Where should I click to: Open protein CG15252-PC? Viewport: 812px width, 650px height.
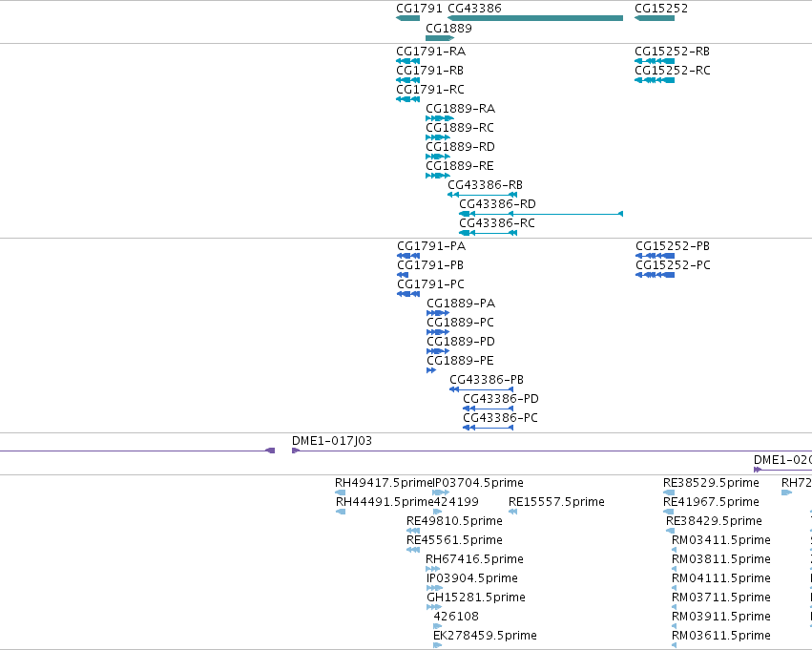tap(674, 265)
